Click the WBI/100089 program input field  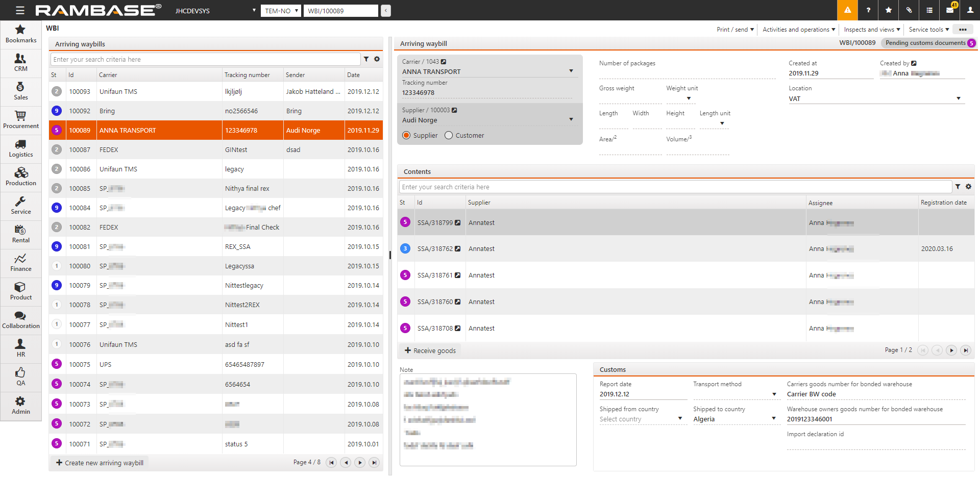[341, 11]
